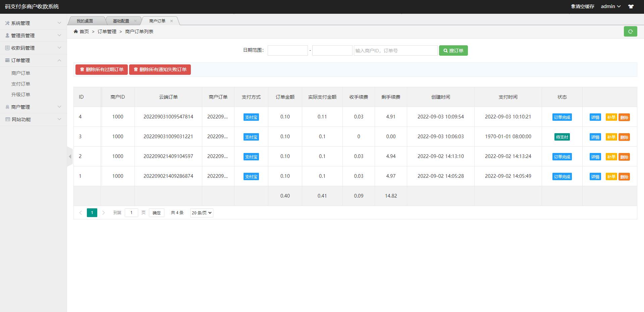Click the sidebar collapse arrow handle
This screenshot has height=312, width=644.
(x=70, y=156)
